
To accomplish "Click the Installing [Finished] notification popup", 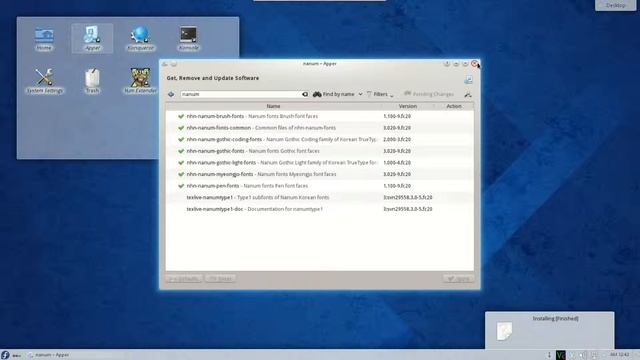I will 549,330.
